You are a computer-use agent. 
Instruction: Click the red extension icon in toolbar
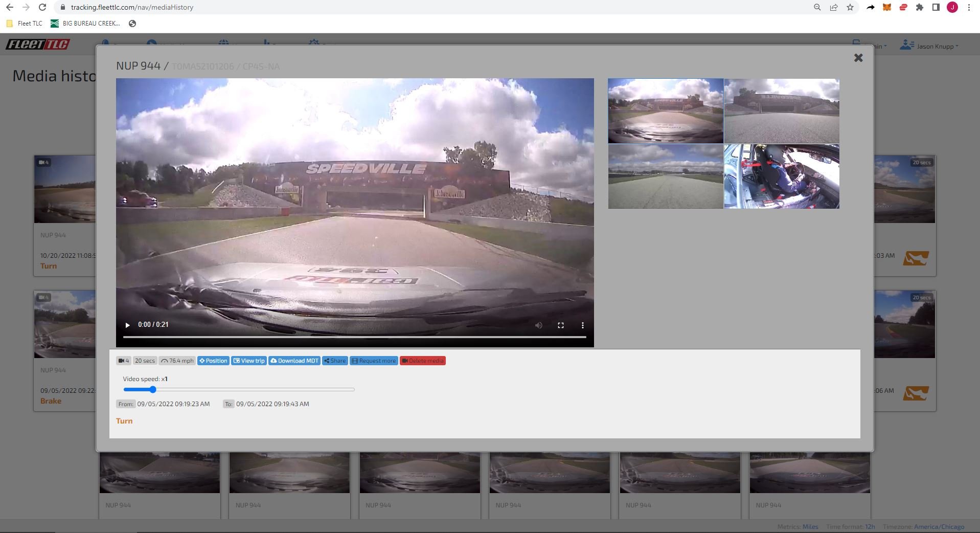click(x=903, y=7)
